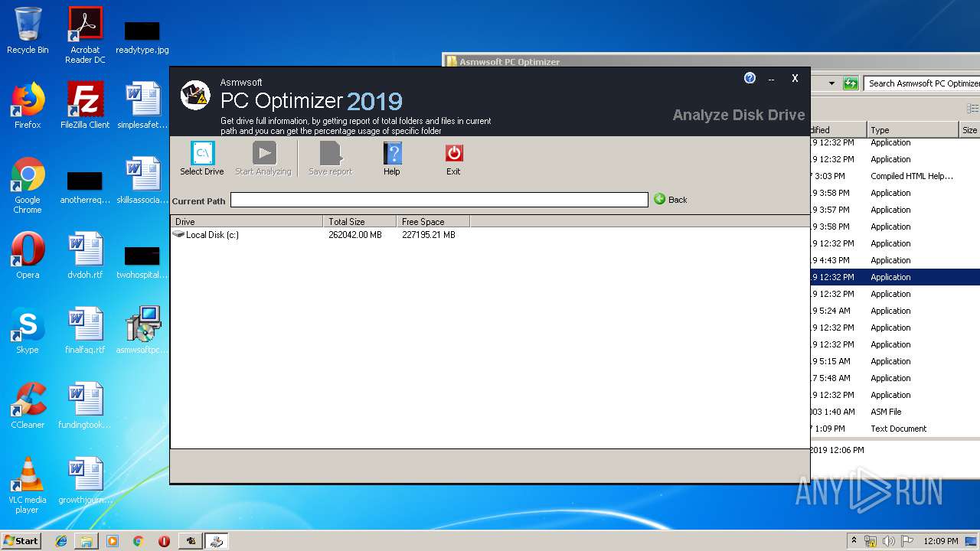Click the network tray icon
The width and height of the screenshot is (980, 551).
(x=871, y=541)
